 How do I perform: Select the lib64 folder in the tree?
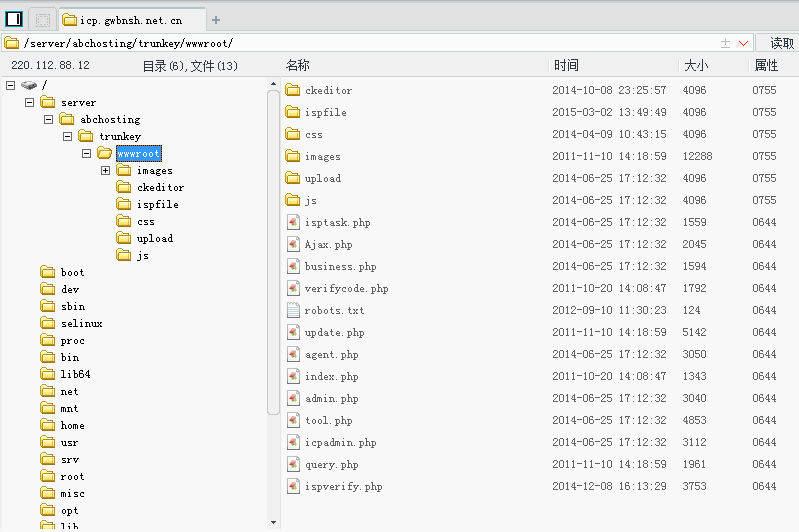75,375
